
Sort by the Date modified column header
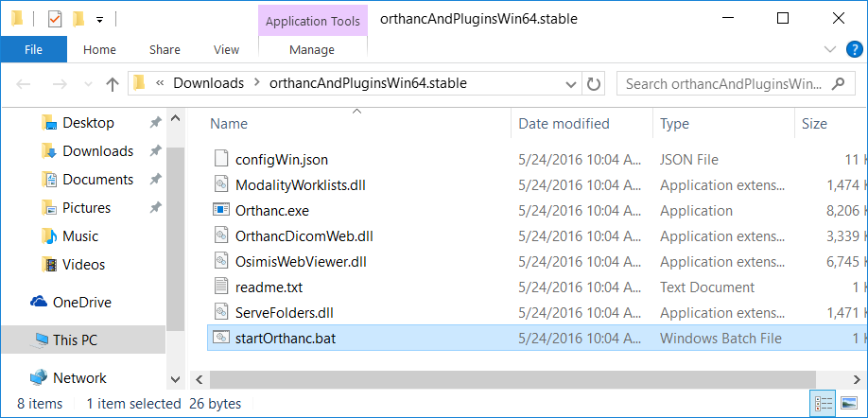(564, 124)
